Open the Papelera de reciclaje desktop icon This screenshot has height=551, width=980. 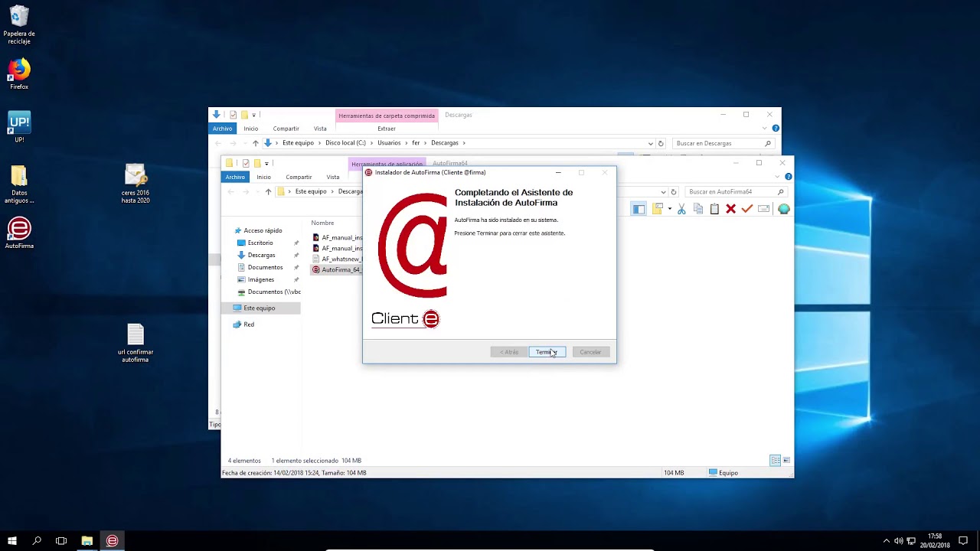click(19, 25)
